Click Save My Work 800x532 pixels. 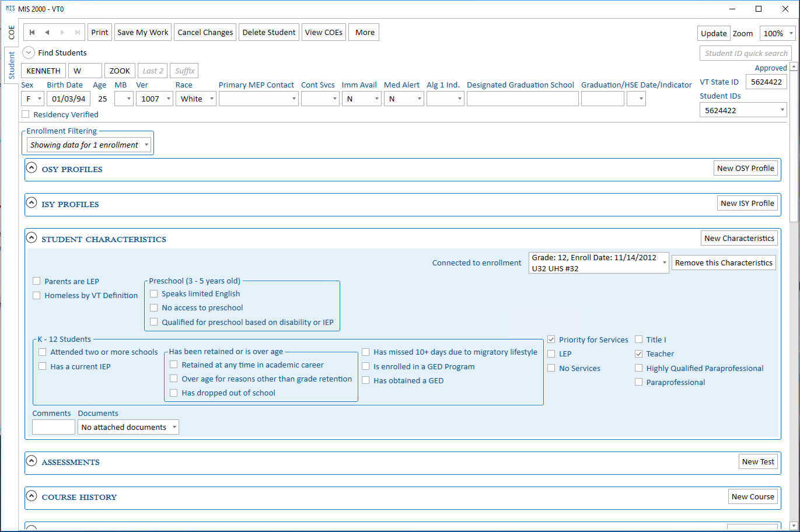tap(143, 33)
